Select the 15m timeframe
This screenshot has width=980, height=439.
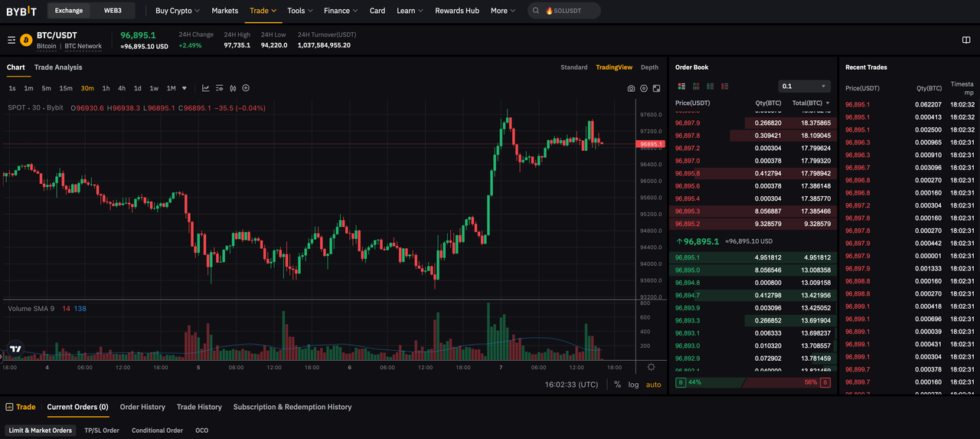[66, 88]
